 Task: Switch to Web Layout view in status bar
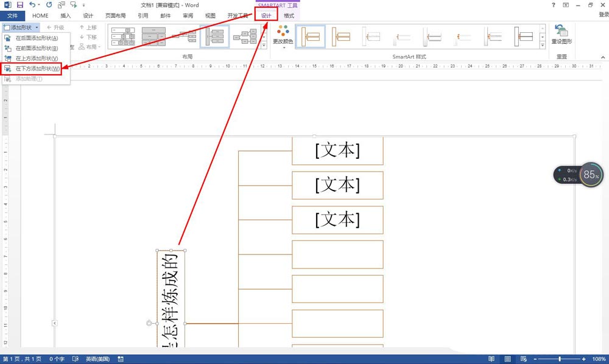tap(524, 359)
